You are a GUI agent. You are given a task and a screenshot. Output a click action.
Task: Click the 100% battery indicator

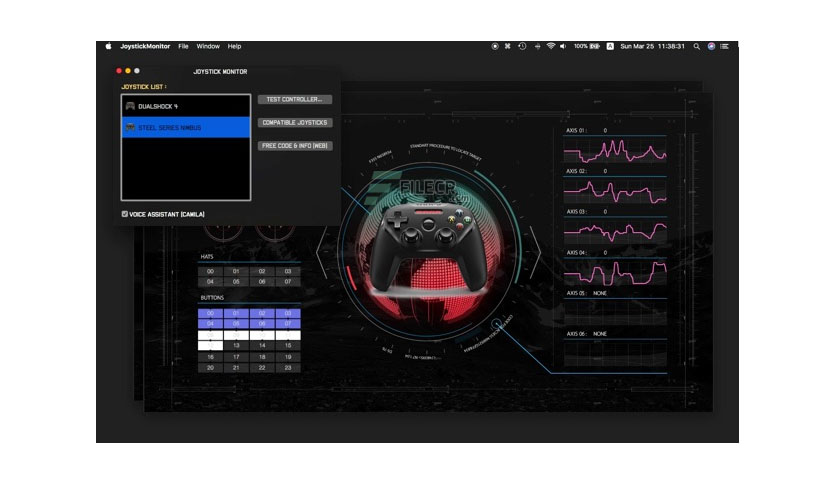point(587,46)
